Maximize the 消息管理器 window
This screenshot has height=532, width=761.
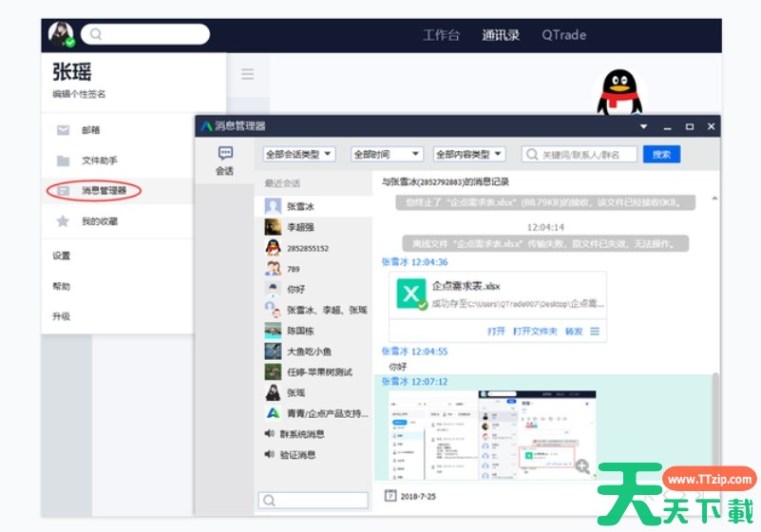coord(689,126)
